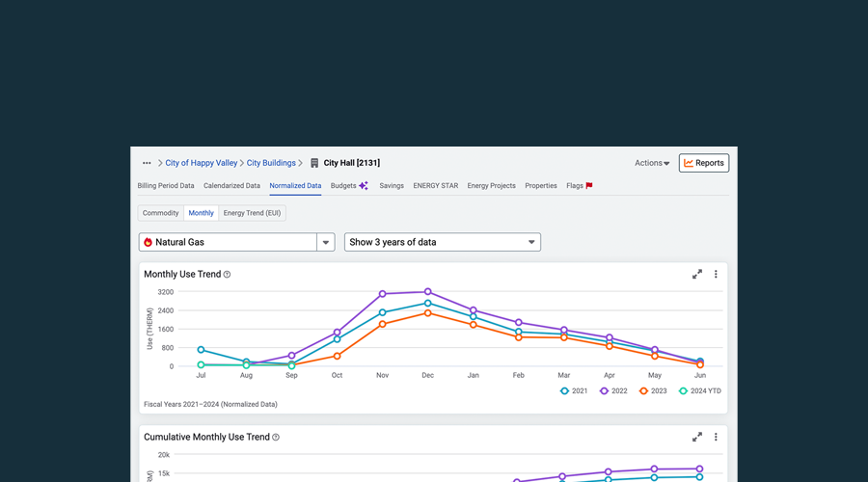Expand Cumulative Monthly Use Trend chart
This screenshot has height=482, width=868.
[697, 437]
